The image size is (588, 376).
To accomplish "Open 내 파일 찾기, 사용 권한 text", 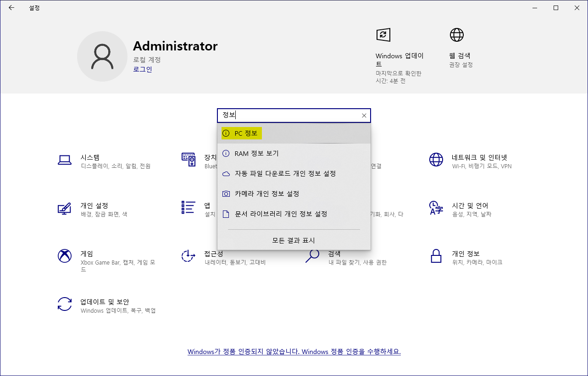I will (357, 263).
